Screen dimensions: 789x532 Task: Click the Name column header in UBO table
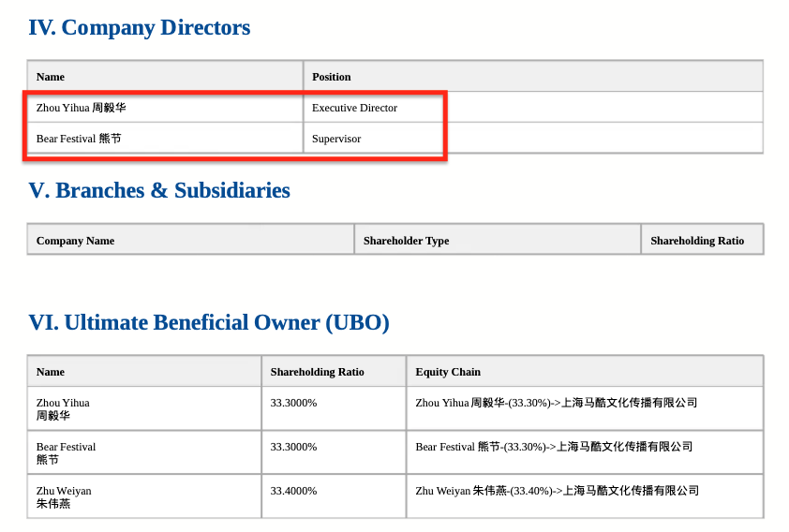click(51, 372)
